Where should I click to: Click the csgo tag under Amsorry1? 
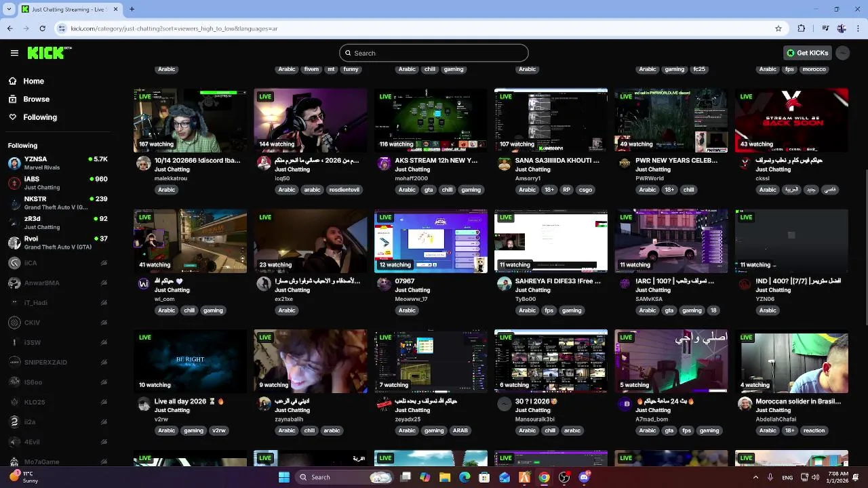tap(585, 190)
